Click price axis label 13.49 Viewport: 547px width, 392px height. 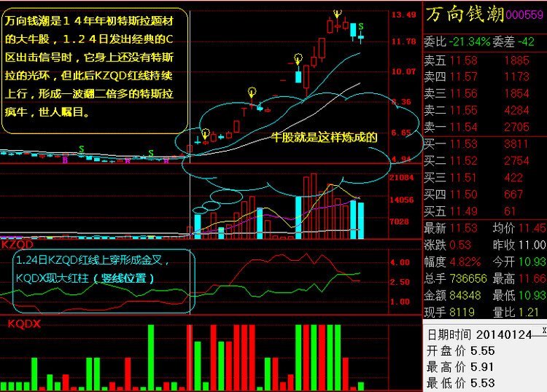[x=404, y=15]
